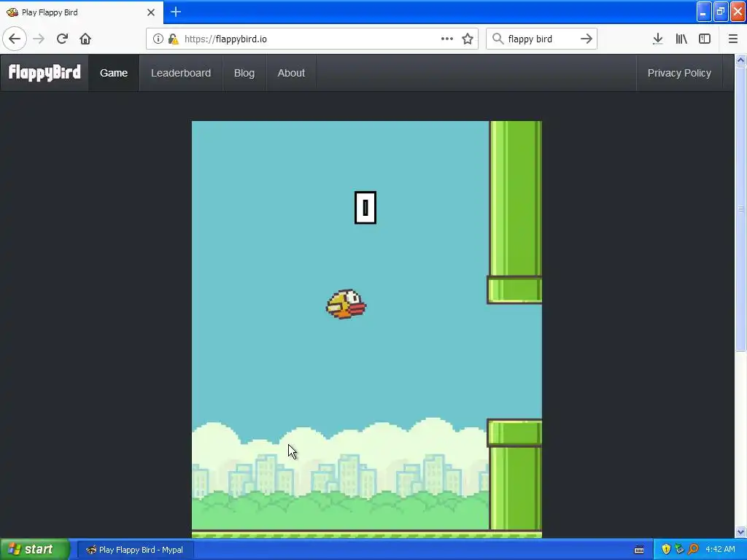This screenshot has width=747, height=560.
Task: Open the browser home page icon
Action: coord(85,39)
